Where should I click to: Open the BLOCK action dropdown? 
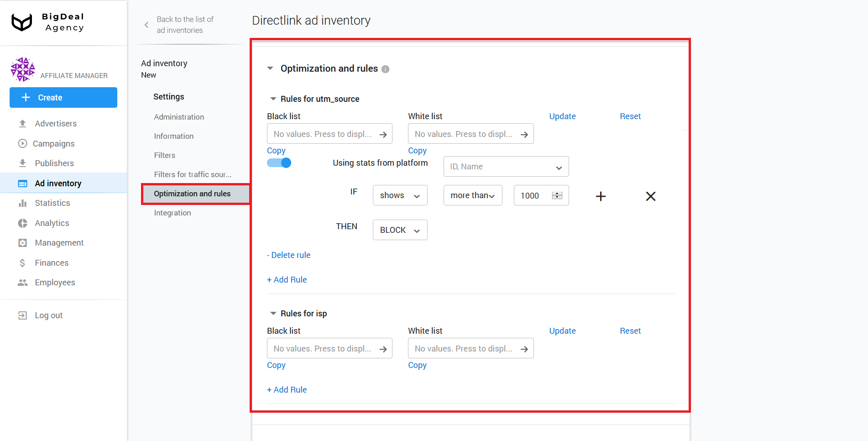pos(399,230)
